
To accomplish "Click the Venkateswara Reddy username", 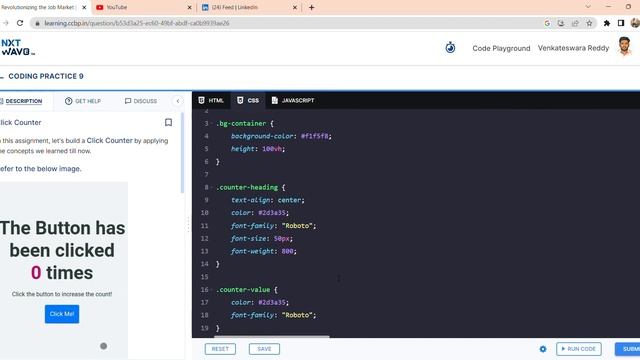I will click(573, 48).
